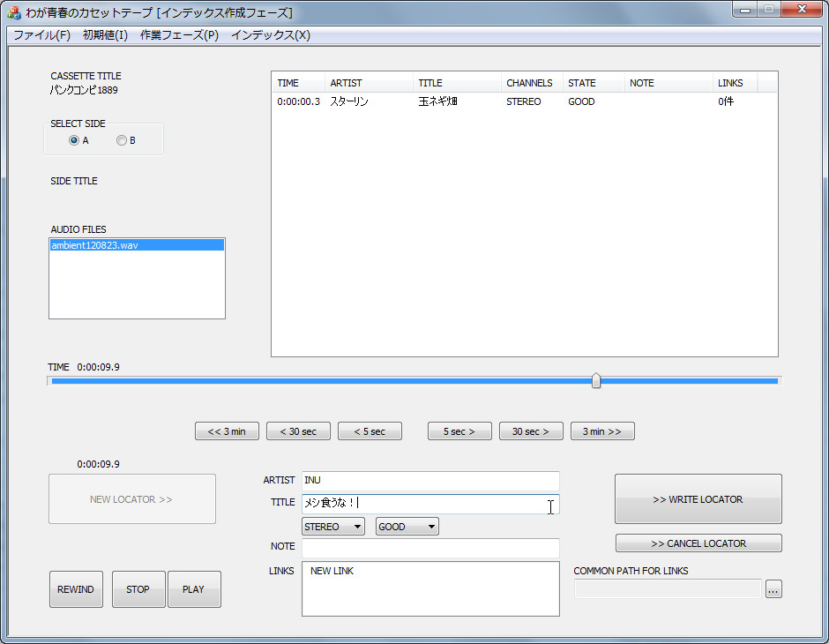The height and width of the screenshot is (644, 829).
Task: Open the インデックス(X) menu
Action: click(x=271, y=35)
